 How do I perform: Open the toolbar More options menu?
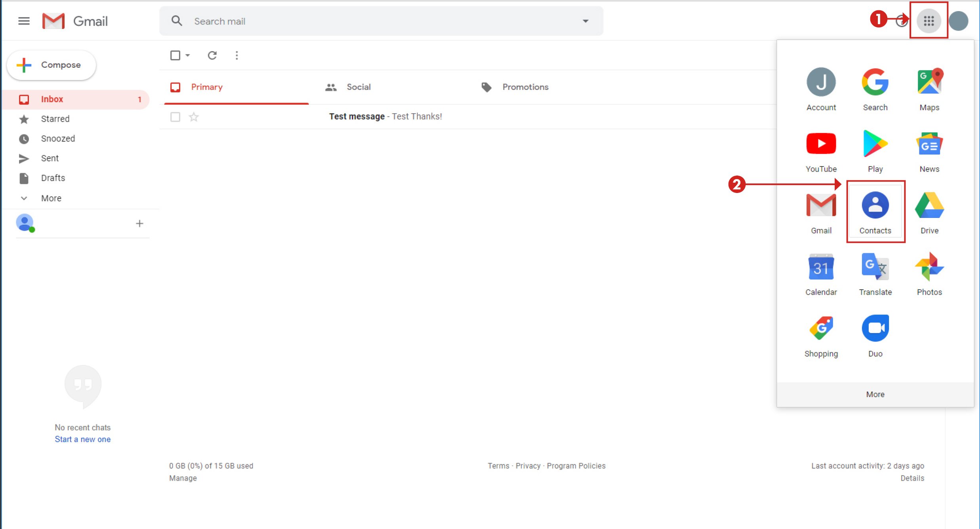pyautogui.click(x=237, y=55)
